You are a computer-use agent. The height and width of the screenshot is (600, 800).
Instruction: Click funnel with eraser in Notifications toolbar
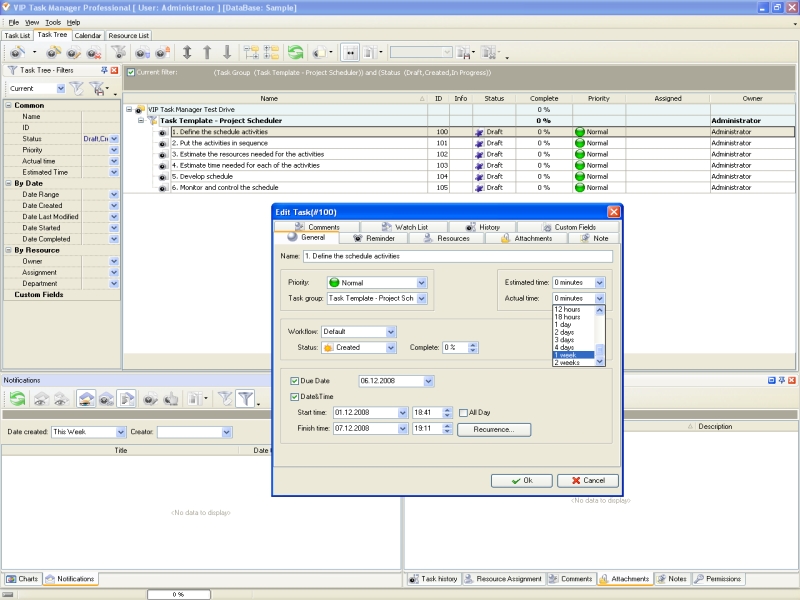pyautogui.click(x=224, y=398)
